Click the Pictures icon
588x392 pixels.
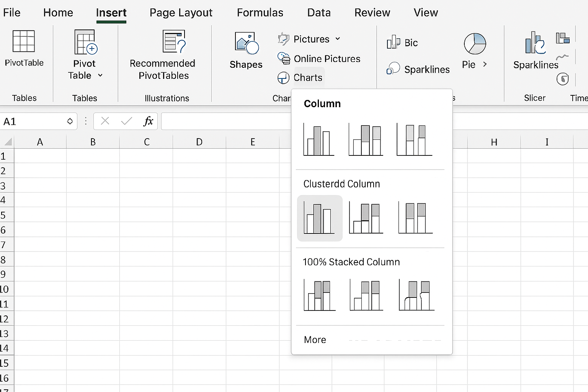click(x=283, y=39)
